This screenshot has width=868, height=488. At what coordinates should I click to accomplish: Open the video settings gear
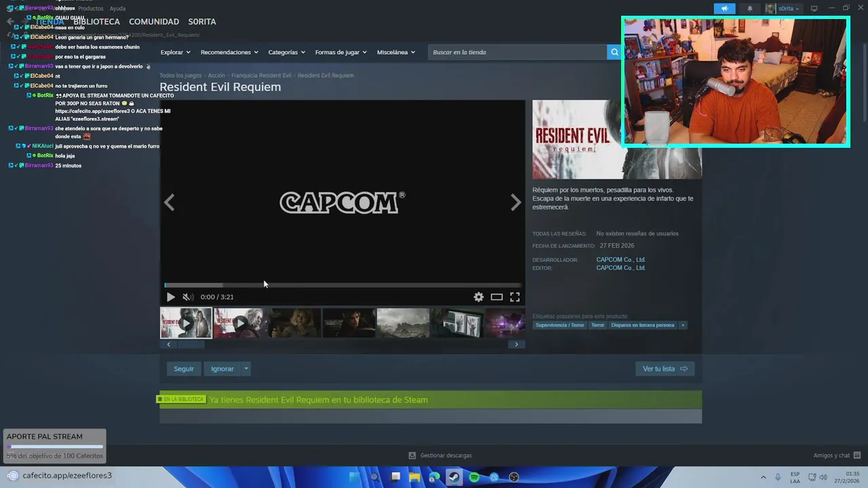[x=479, y=297]
